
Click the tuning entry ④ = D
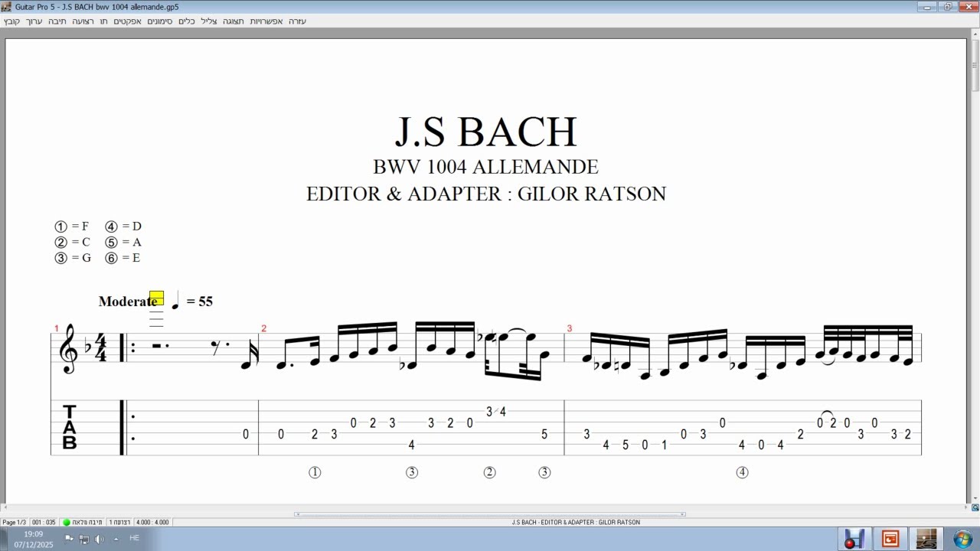click(x=123, y=227)
